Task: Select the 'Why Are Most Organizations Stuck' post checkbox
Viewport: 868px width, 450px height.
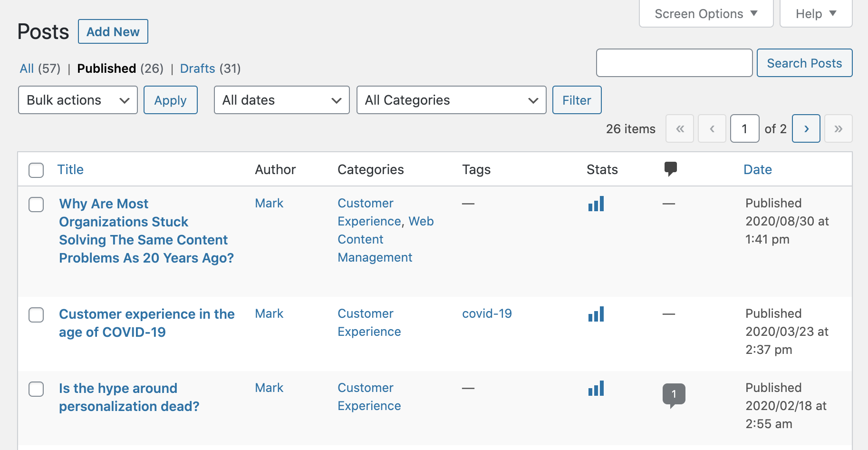Action: click(36, 205)
